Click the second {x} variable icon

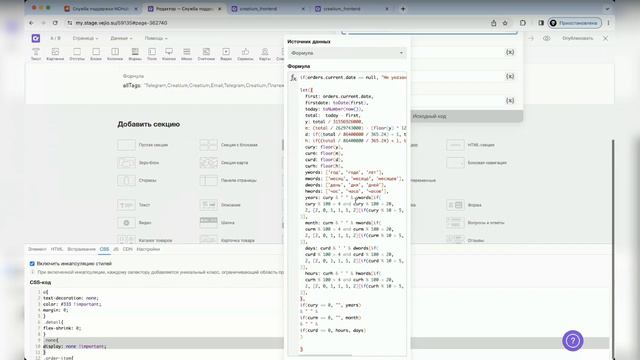[510, 76]
